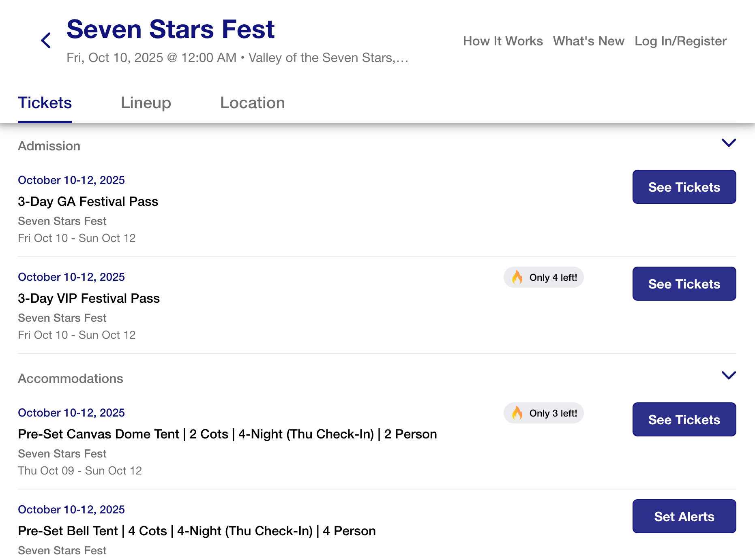The height and width of the screenshot is (560, 755).
Task: Click Seven Stars Fest under Pre-Set Bell Tent
Action: click(x=62, y=551)
